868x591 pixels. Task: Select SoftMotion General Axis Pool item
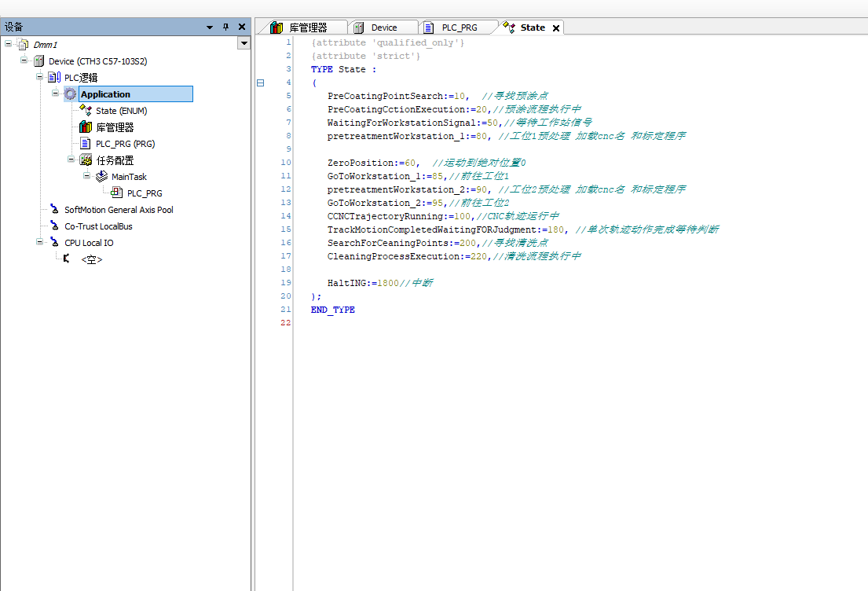point(119,209)
